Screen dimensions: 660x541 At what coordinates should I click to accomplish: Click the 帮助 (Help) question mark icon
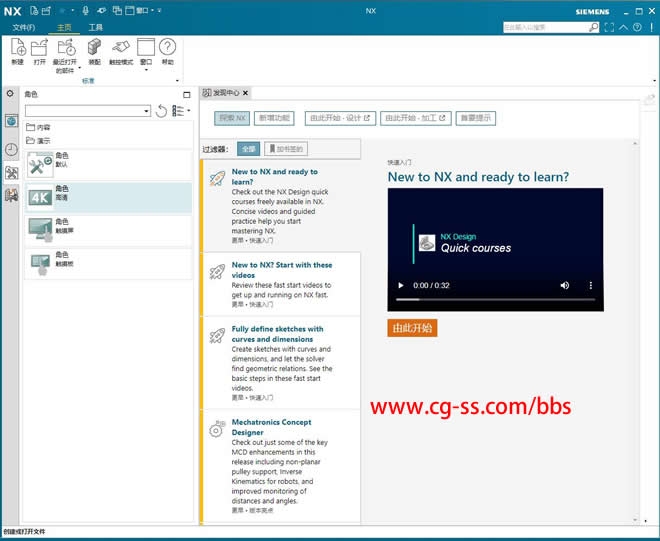(167, 47)
